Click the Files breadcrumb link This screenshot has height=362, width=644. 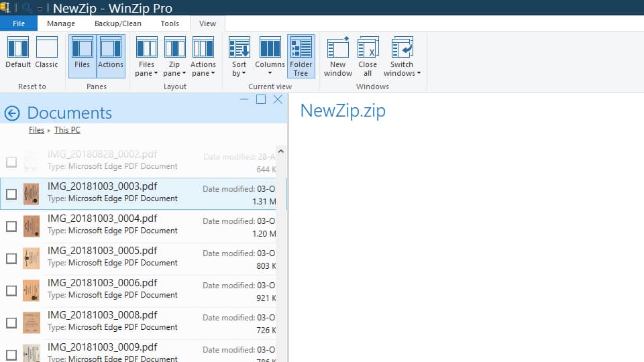(x=36, y=130)
